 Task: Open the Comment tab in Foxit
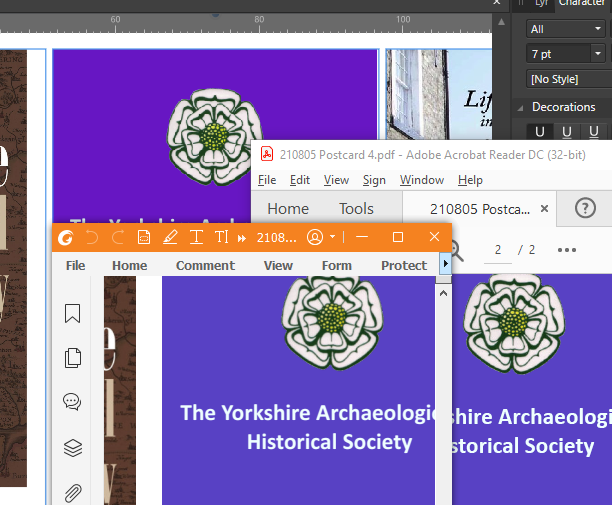pos(205,265)
